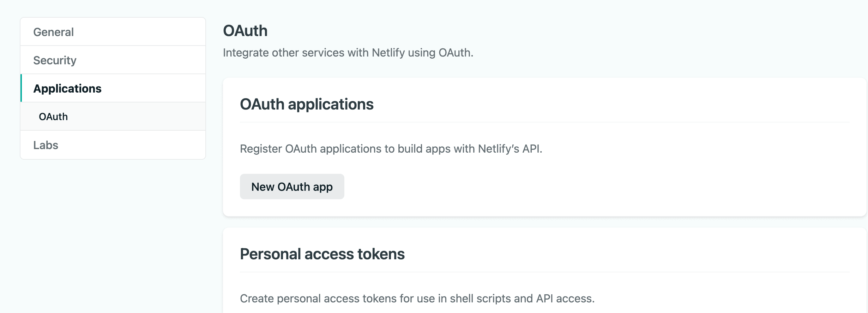868x313 pixels.
Task: Select the OAuth page title
Action: (245, 30)
